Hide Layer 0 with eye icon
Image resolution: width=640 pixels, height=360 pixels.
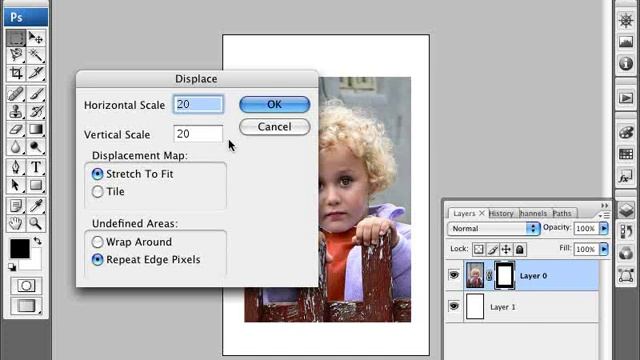point(454,275)
